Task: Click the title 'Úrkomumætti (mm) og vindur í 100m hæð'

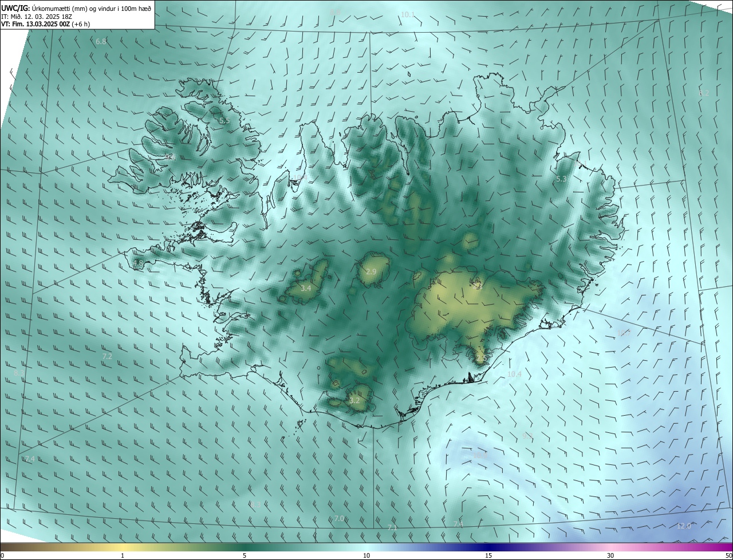Action: (x=91, y=8)
